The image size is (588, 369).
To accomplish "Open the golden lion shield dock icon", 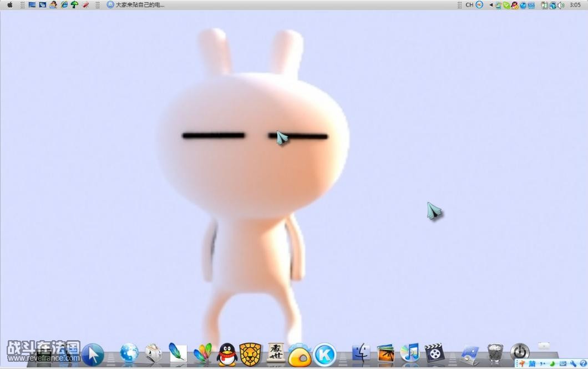I will tap(251, 354).
